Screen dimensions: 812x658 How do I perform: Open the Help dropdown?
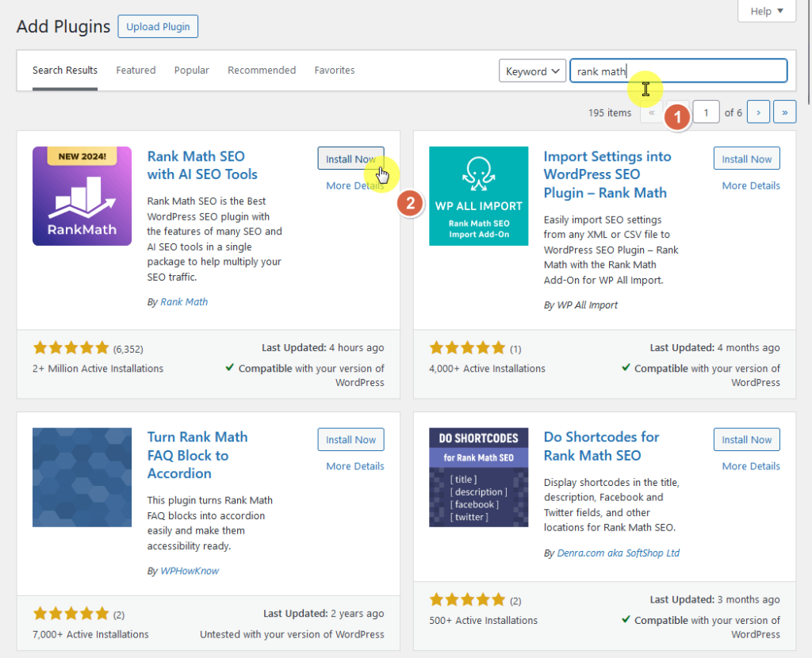[x=767, y=11]
